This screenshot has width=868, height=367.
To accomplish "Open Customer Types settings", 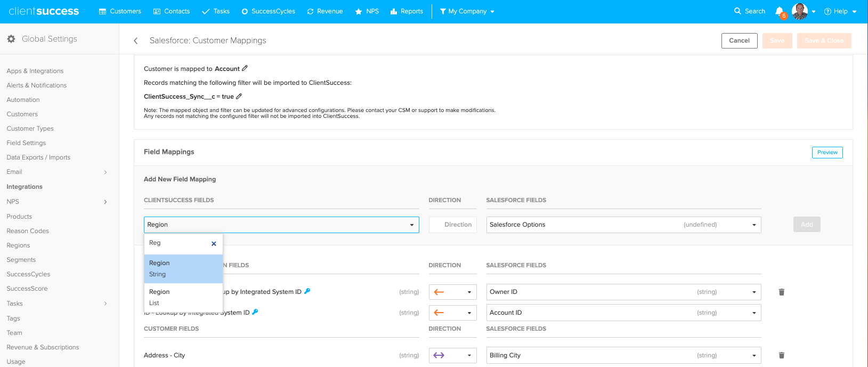I will point(30,129).
